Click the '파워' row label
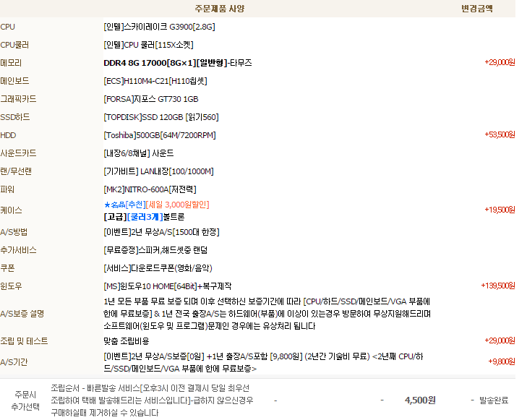 pos(7,189)
